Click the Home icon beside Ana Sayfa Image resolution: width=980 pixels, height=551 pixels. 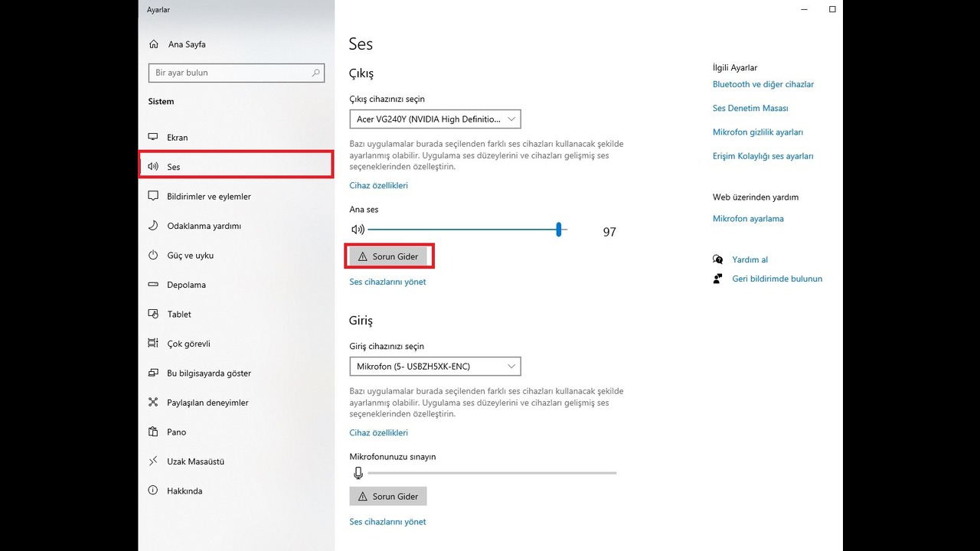[153, 44]
